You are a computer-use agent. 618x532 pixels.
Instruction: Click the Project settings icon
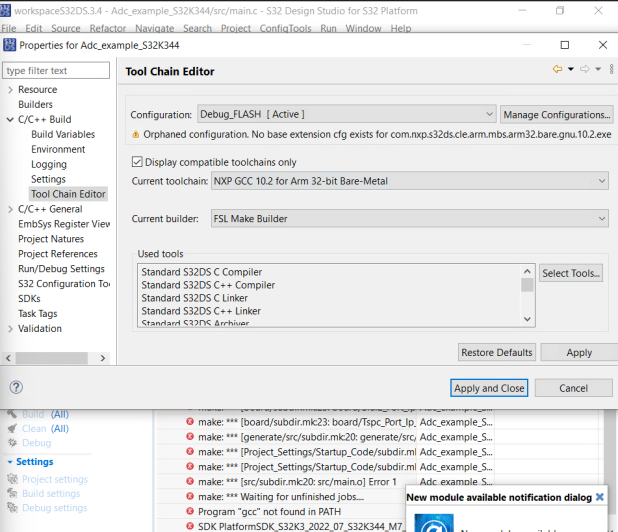tap(12, 479)
